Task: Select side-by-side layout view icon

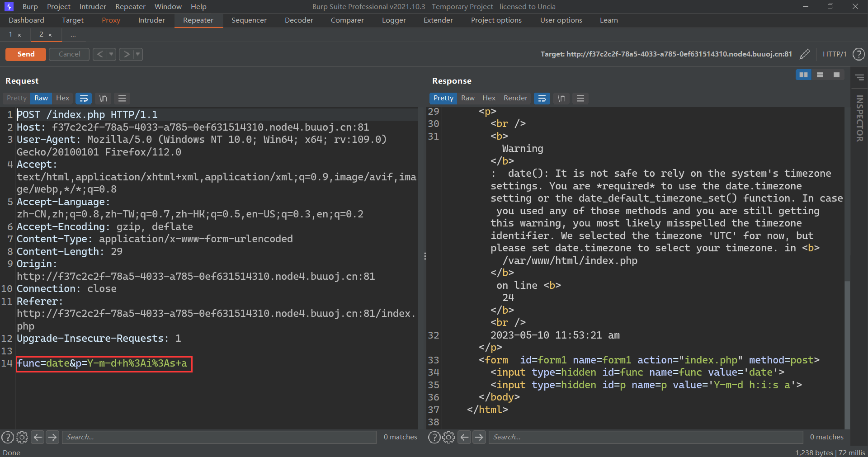Action: tap(803, 75)
